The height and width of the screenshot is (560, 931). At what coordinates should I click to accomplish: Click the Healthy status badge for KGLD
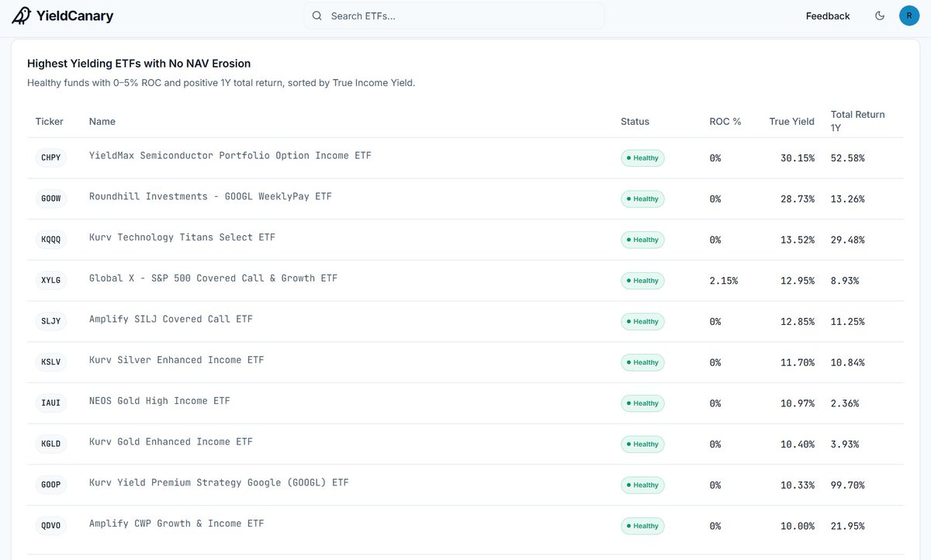[x=642, y=444]
